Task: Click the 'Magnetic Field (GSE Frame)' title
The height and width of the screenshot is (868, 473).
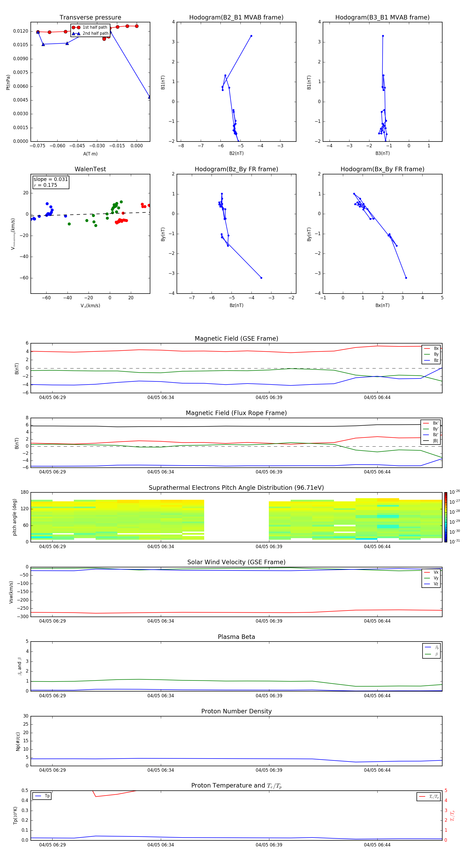Action: [236, 339]
